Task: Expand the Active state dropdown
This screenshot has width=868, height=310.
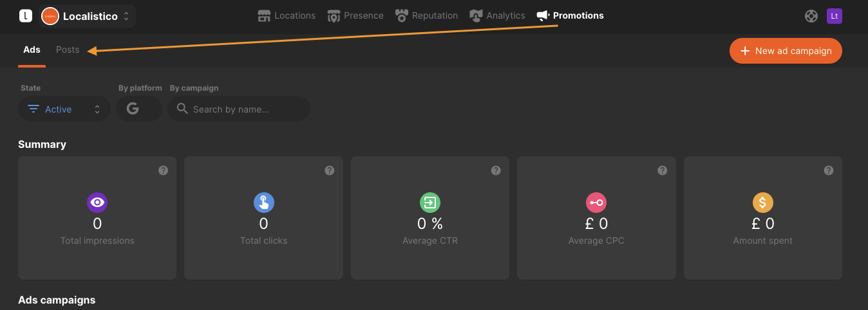Action: click(64, 109)
